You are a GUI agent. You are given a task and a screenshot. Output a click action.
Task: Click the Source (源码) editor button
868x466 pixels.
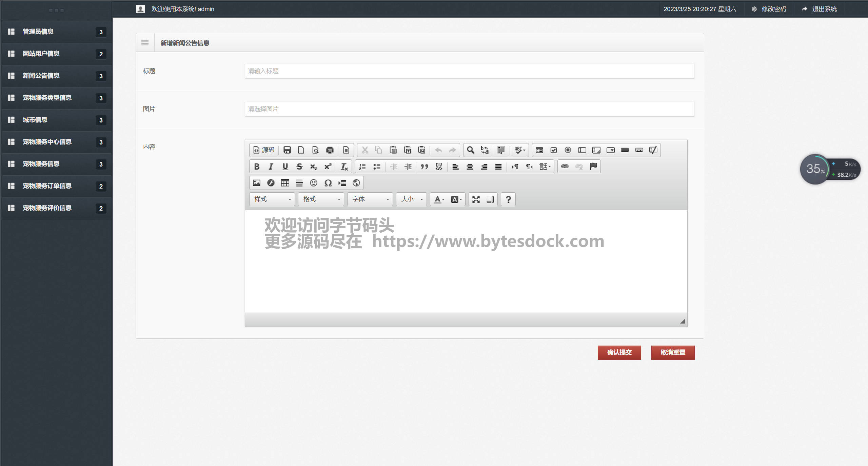(x=264, y=150)
